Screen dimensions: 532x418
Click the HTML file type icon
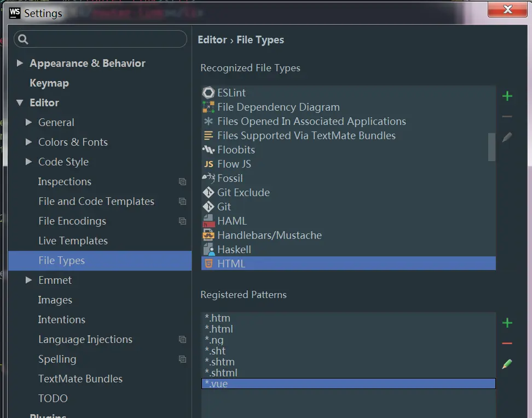click(209, 264)
